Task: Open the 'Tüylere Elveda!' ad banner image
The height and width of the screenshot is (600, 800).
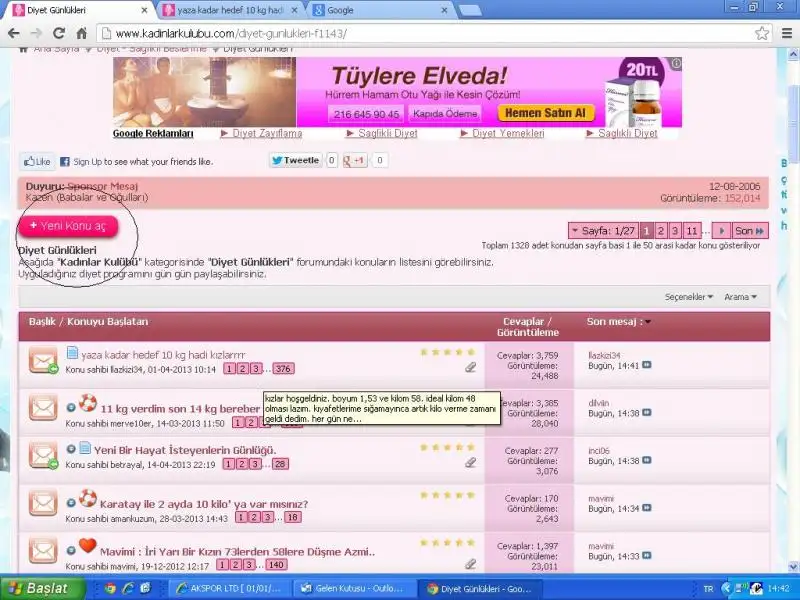Action: [x=397, y=92]
